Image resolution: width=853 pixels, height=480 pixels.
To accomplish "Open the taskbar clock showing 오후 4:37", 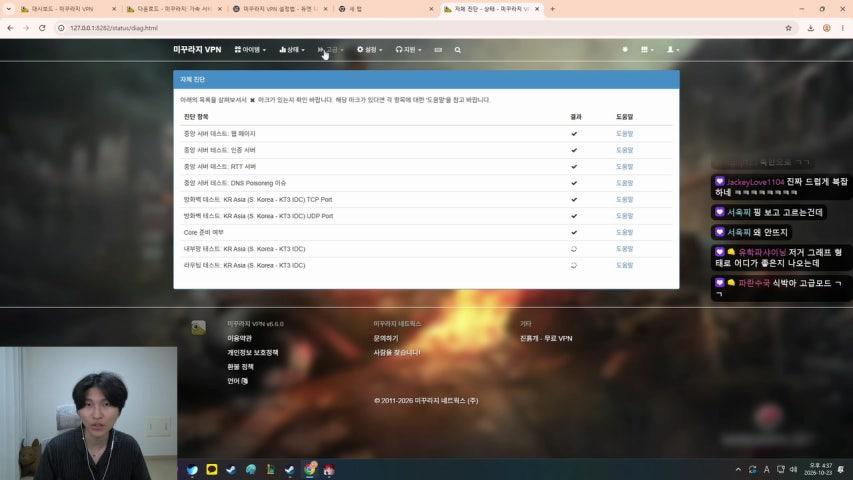I will (820, 469).
